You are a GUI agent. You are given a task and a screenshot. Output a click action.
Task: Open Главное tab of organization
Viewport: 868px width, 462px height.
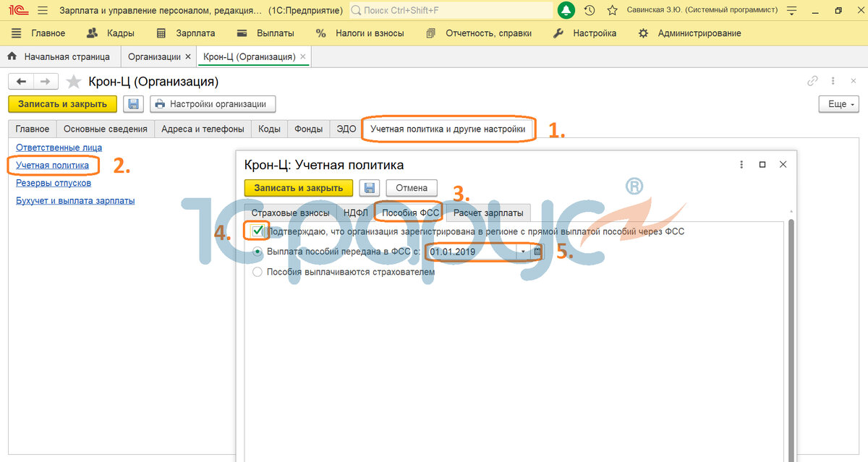point(33,129)
